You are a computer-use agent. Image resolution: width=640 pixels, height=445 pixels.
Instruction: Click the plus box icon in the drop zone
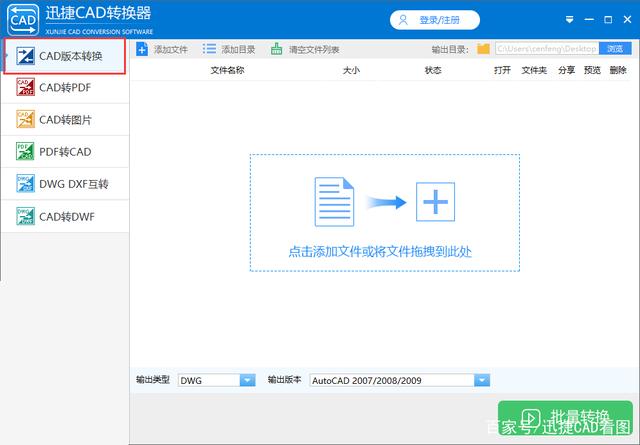tap(435, 202)
